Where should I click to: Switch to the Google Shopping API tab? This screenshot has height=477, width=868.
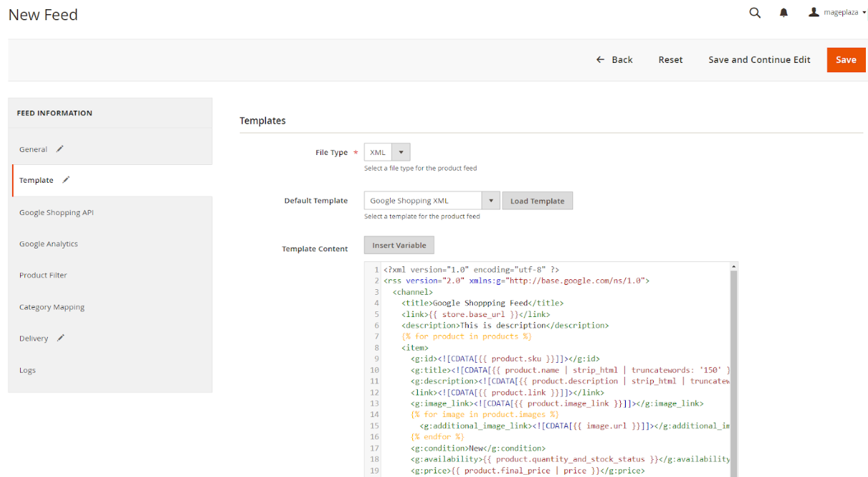pyautogui.click(x=56, y=213)
